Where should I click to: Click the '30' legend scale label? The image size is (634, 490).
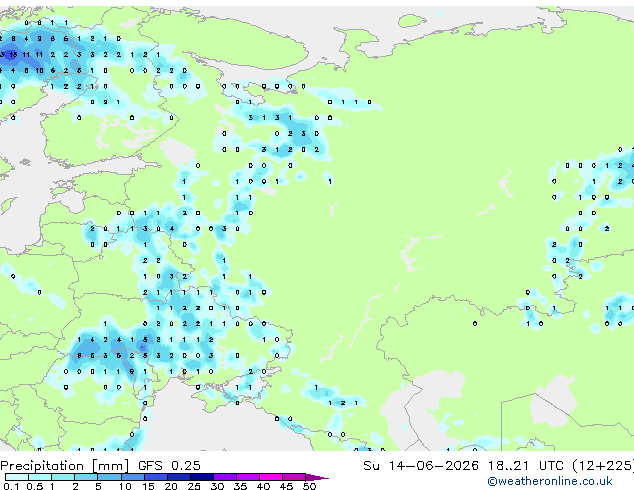click(217, 486)
